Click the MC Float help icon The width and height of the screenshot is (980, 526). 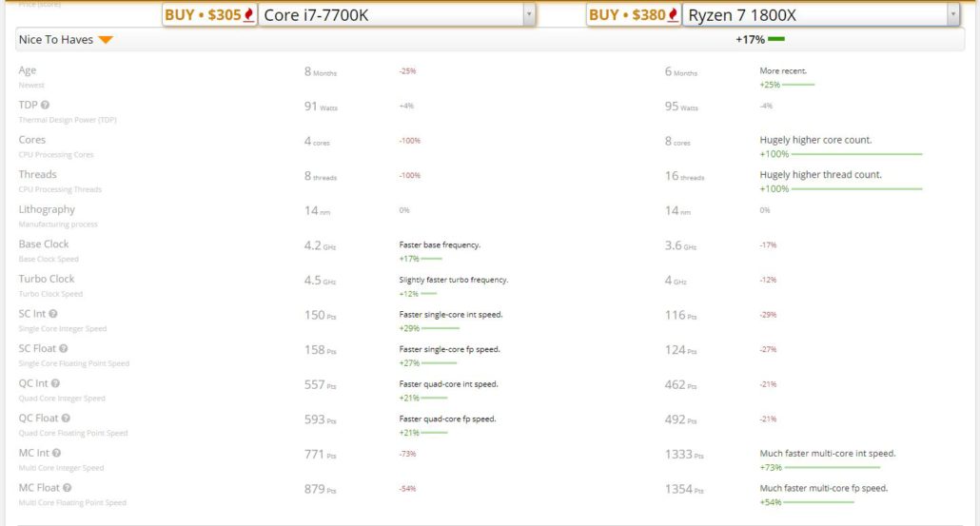(67, 488)
